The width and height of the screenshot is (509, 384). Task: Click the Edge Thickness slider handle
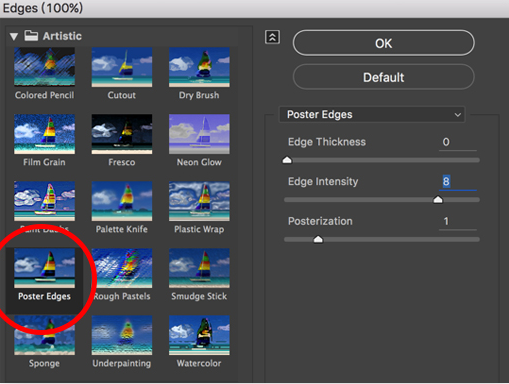[x=287, y=160]
